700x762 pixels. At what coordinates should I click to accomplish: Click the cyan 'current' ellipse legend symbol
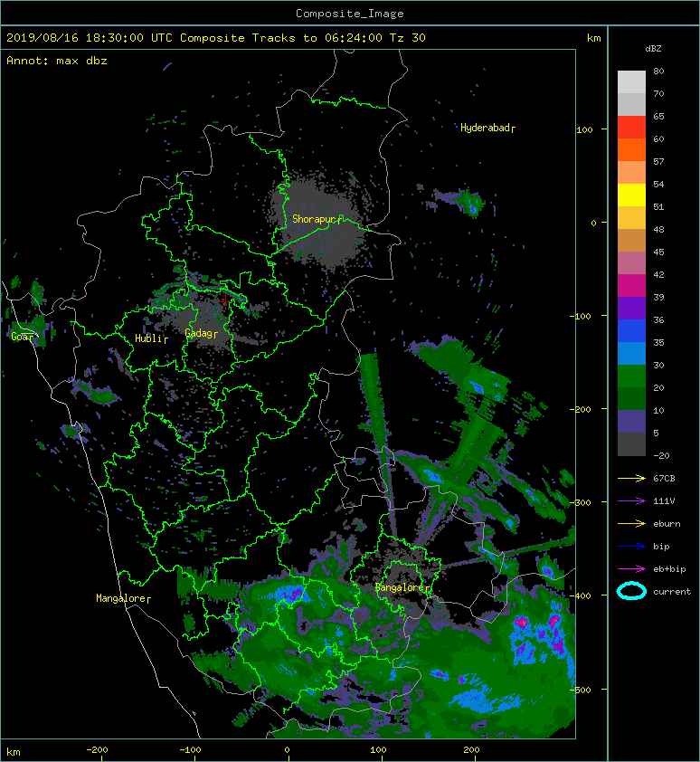(x=631, y=591)
